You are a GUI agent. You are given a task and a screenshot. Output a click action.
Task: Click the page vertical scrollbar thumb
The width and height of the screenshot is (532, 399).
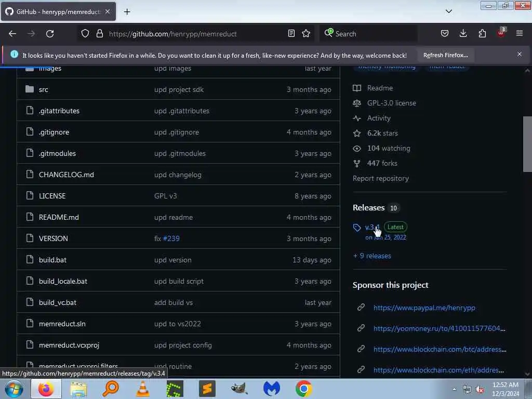pyautogui.click(x=527, y=144)
